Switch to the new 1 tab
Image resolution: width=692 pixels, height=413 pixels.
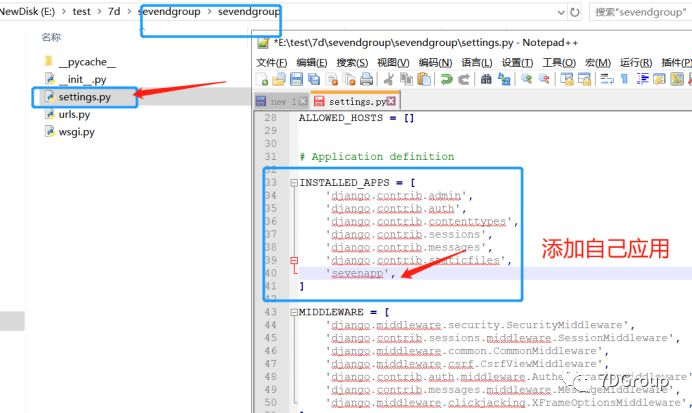(x=282, y=101)
